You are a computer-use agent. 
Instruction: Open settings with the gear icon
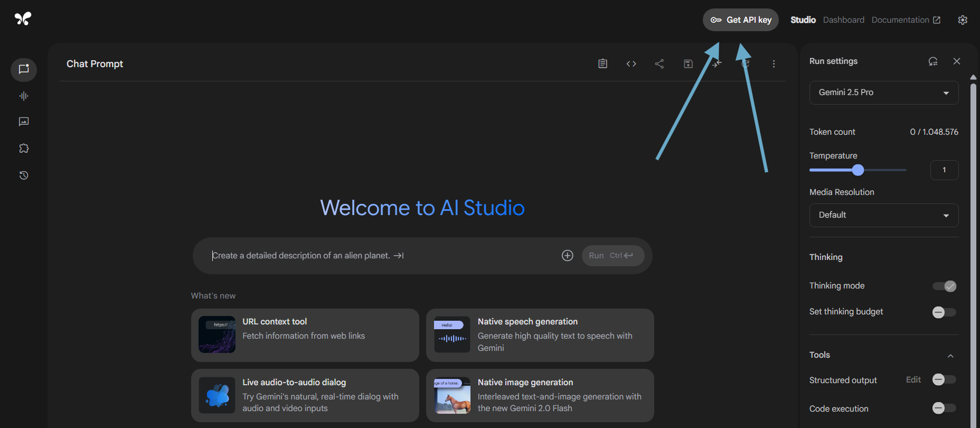pos(963,20)
